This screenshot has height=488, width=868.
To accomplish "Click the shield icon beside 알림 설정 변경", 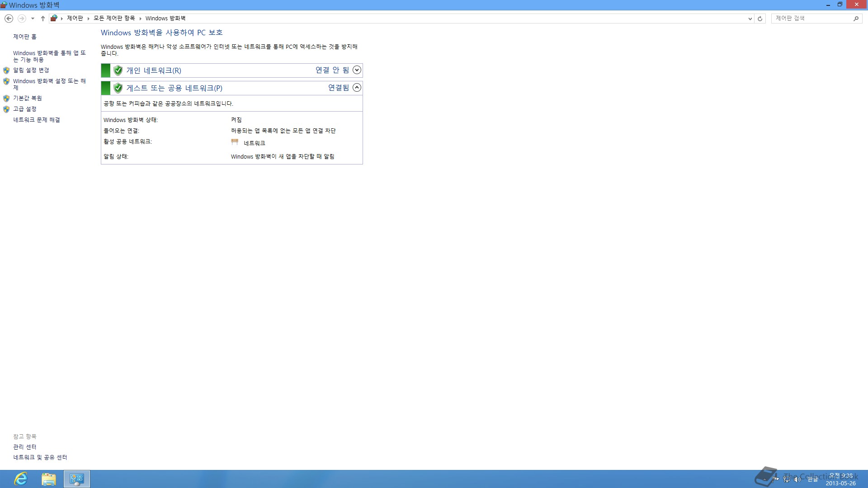I will pyautogui.click(x=6, y=70).
